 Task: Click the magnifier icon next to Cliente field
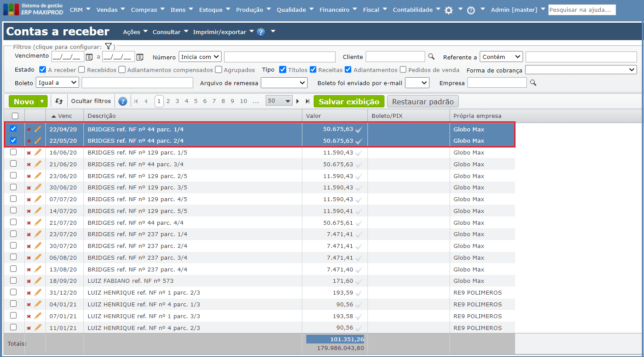[431, 57]
